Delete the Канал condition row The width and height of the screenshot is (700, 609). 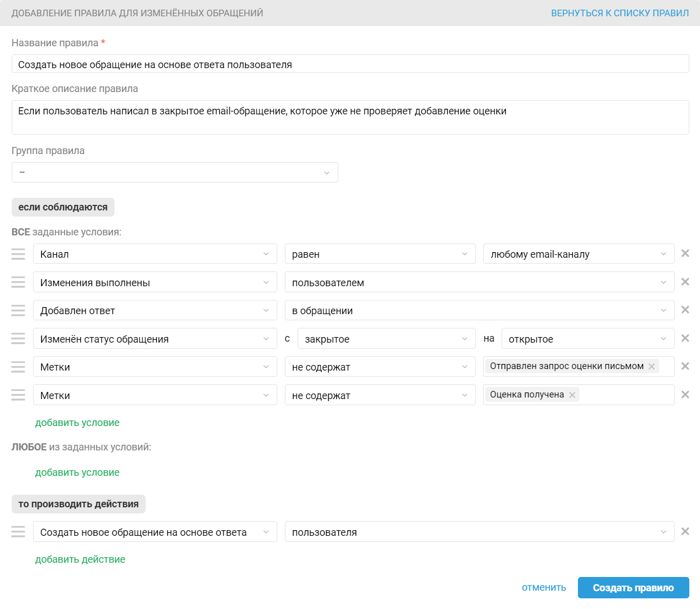[x=685, y=253]
